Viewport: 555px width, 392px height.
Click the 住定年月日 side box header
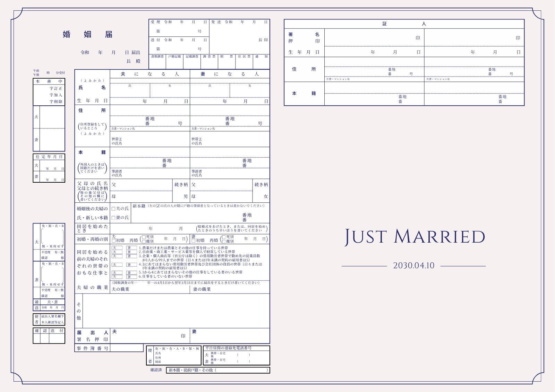[49, 157]
